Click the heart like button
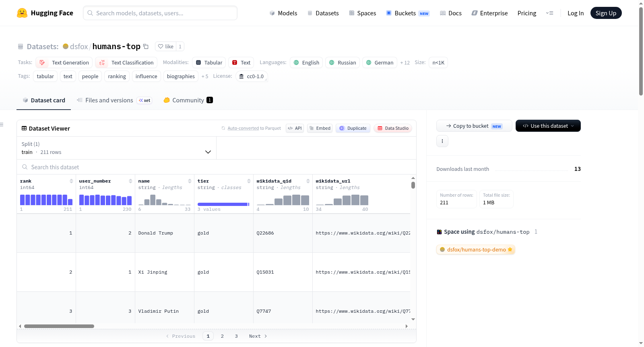644x347 pixels. [165, 46]
